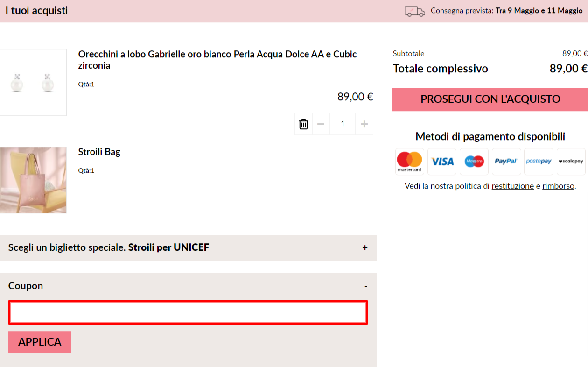Image resolution: width=588 pixels, height=367 pixels.
Task: Click the quantity field showing 1
Action: (x=343, y=124)
